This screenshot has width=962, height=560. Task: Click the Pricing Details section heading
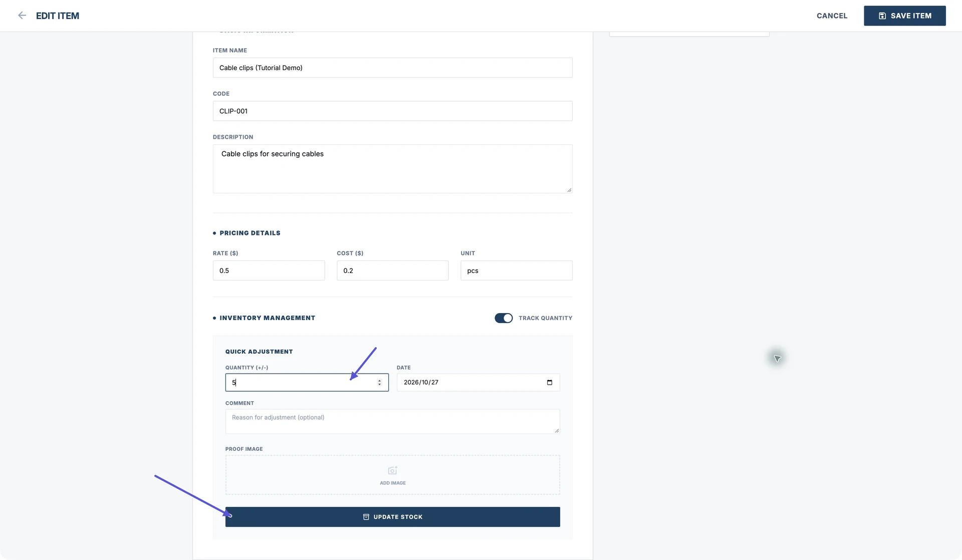click(x=250, y=233)
